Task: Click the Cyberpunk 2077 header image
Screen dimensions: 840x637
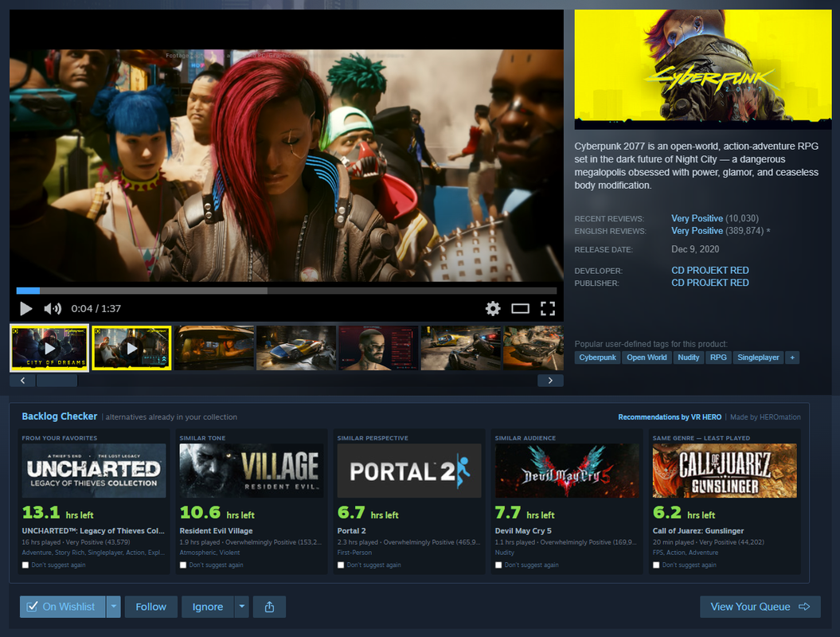Action: [703, 69]
